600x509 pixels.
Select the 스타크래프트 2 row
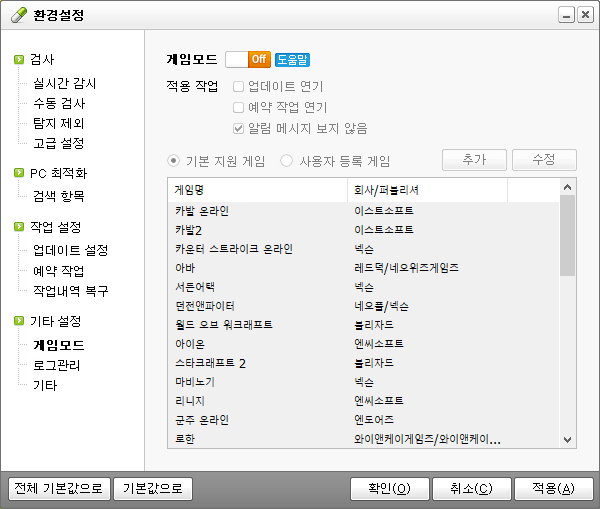(x=364, y=363)
